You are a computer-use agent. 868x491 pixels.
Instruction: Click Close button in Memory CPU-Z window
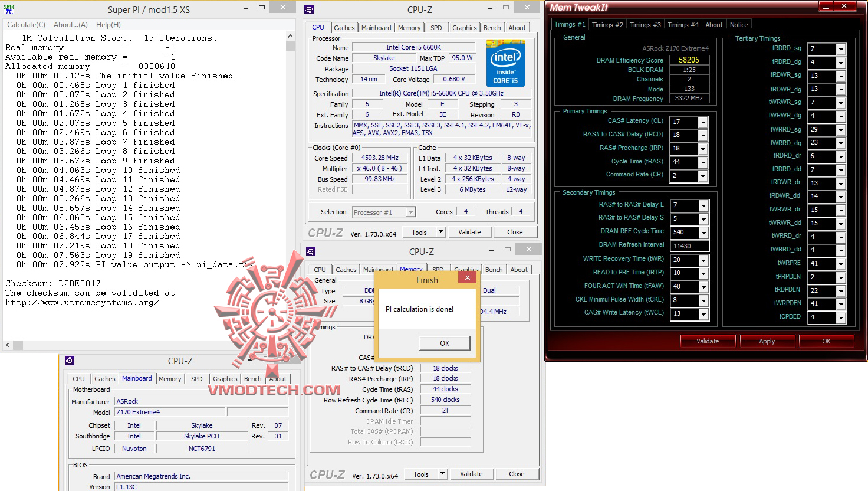(x=517, y=474)
